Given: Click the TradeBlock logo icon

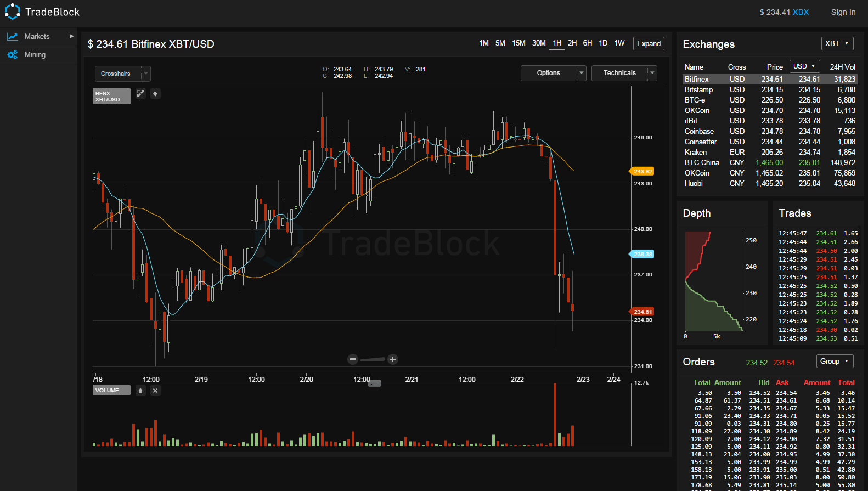Looking at the screenshot, I should pos(12,12).
